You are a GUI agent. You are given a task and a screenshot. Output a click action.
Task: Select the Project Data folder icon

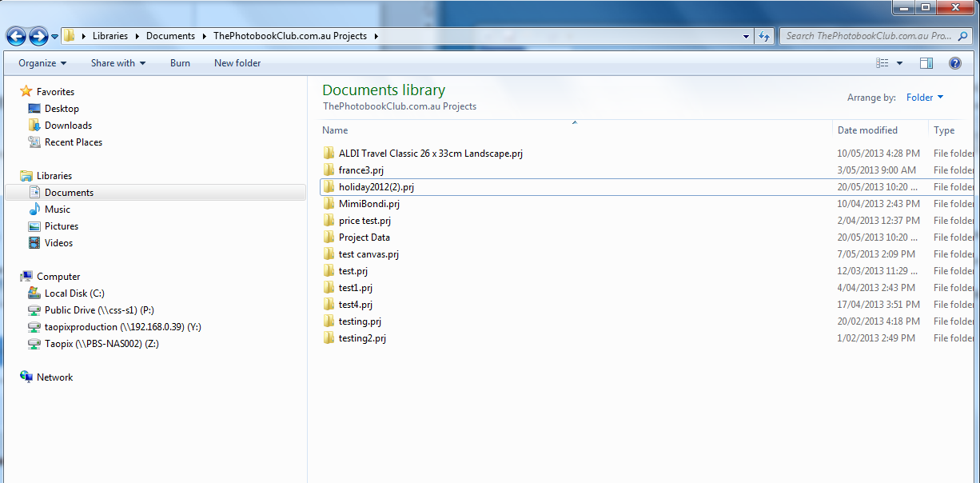point(329,238)
